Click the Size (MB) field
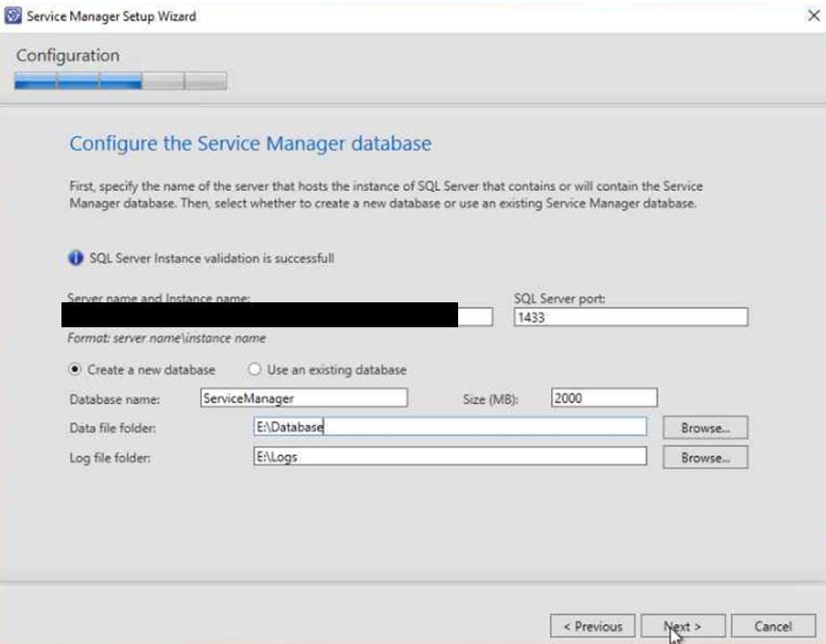Image resolution: width=826 pixels, height=644 pixels. click(604, 397)
